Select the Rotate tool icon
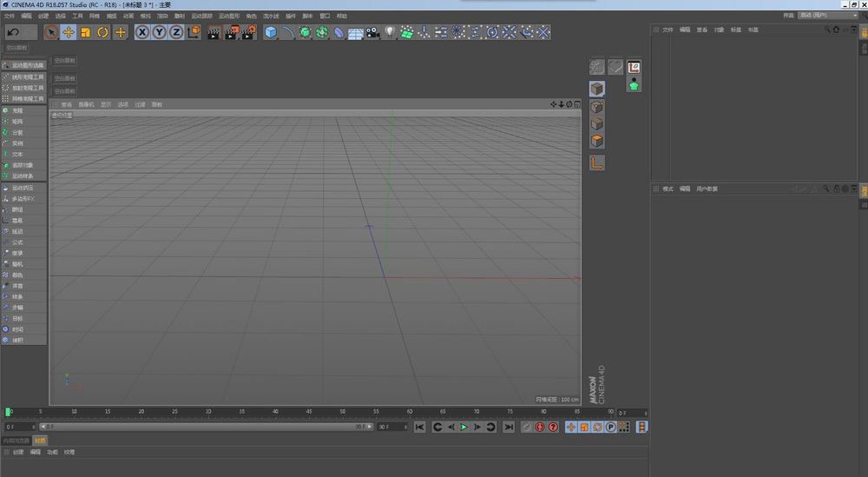This screenshot has height=477, width=868. point(102,32)
